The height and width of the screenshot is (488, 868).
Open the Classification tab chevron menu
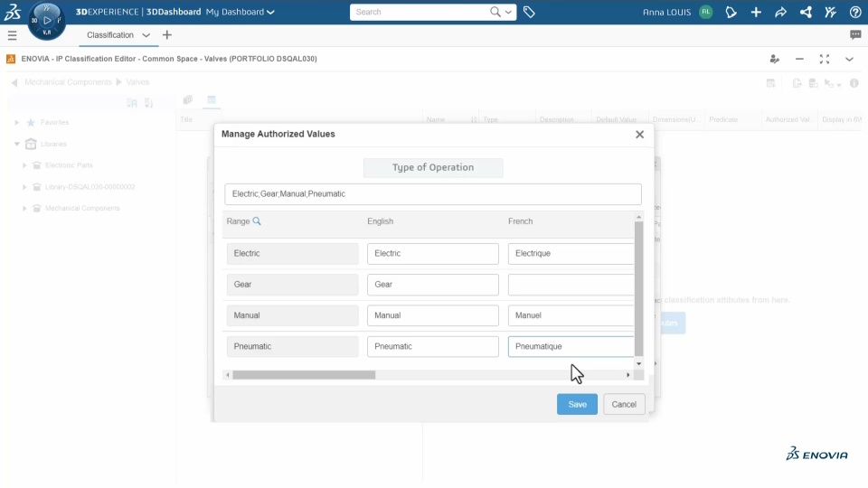[146, 35]
